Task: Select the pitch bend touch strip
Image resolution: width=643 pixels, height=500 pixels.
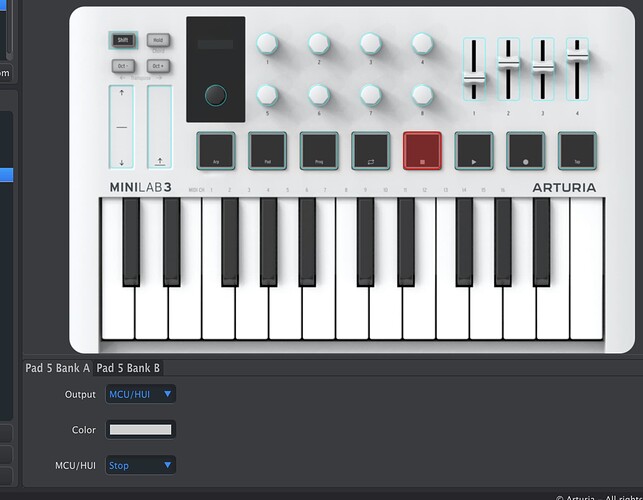Action: tap(121, 127)
